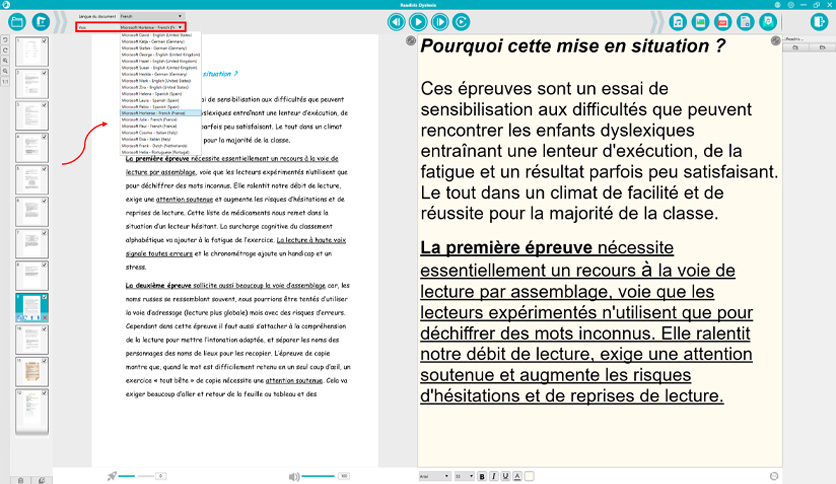Adjust the volume slider
This screenshot has height=484, width=836.
(x=318, y=476)
